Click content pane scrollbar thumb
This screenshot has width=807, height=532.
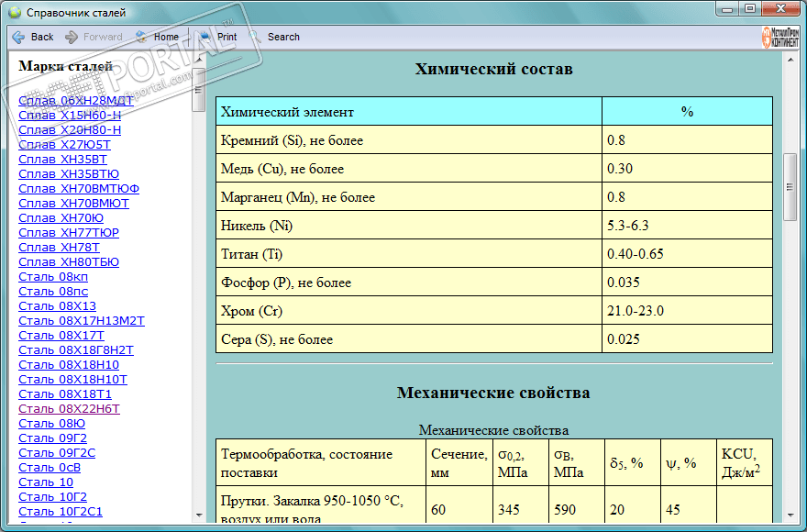tap(790, 187)
